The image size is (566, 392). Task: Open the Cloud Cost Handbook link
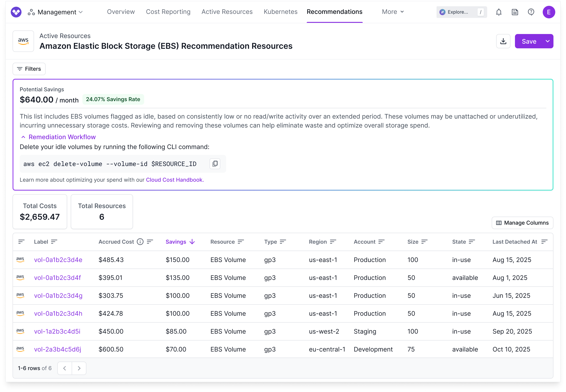tap(175, 180)
